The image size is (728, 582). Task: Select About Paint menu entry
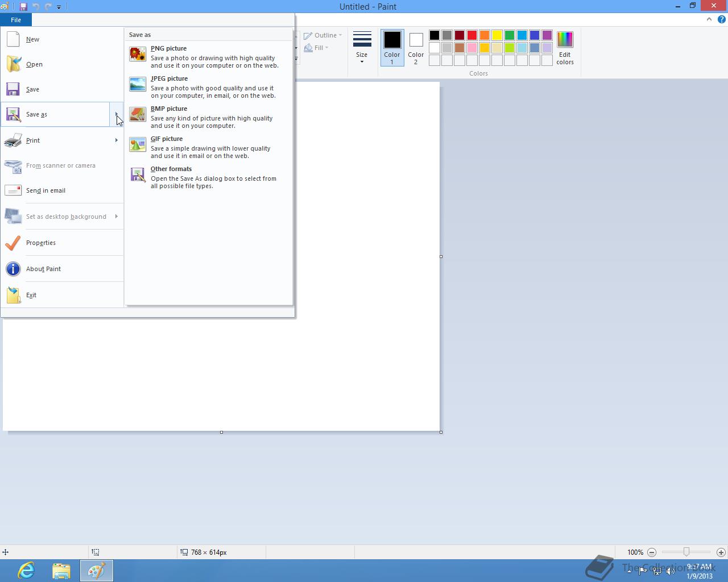click(62, 269)
